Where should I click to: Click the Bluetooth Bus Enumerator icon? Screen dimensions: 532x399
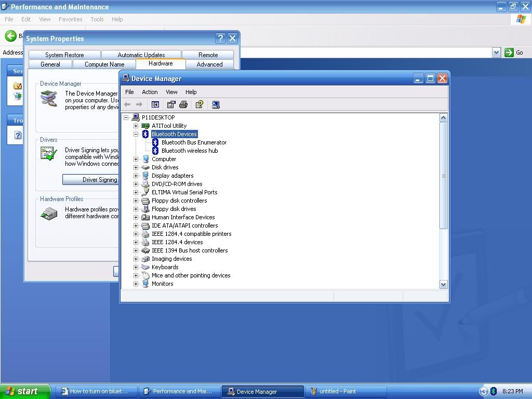tap(155, 142)
